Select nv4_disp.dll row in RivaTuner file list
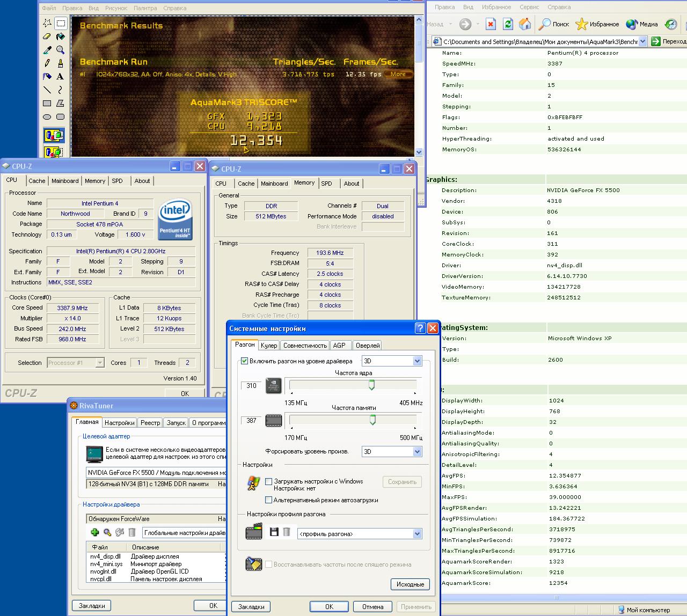The image size is (687, 616). click(x=156, y=556)
